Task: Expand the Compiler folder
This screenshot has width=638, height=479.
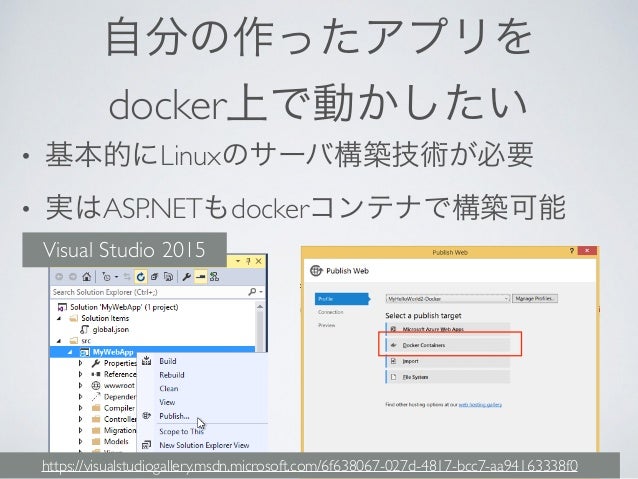Action: pos(81,408)
